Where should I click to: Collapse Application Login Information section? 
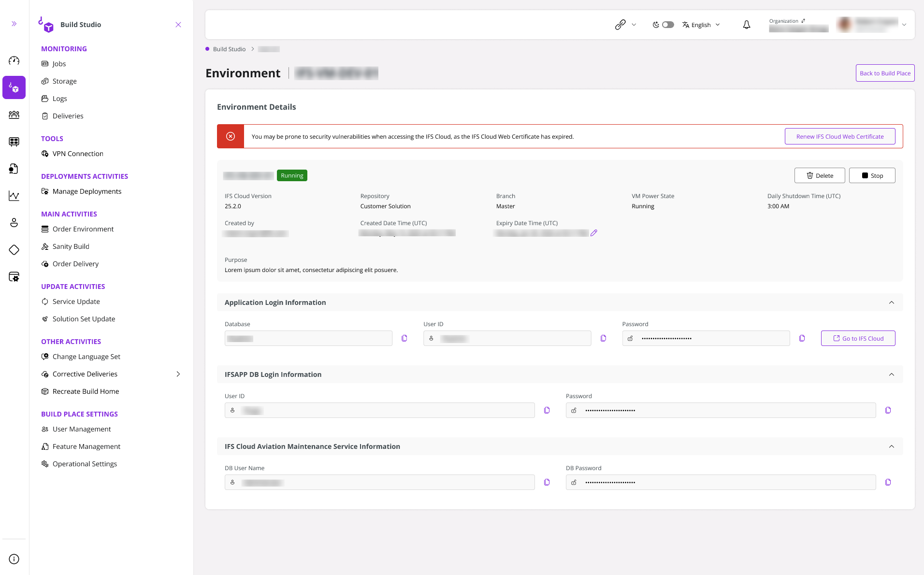tap(892, 302)
